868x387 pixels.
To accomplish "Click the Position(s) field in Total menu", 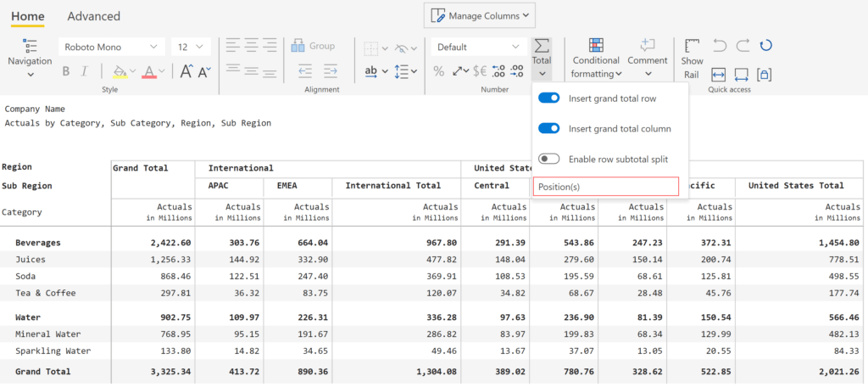I will (x=605, y=187).
